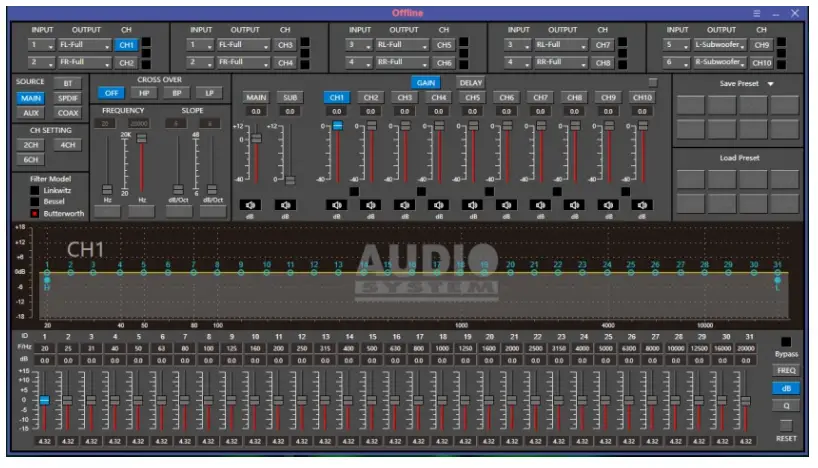Mute CH3 using its speaker icon
This screenshot has width=818, height=468.
(404, 205)
